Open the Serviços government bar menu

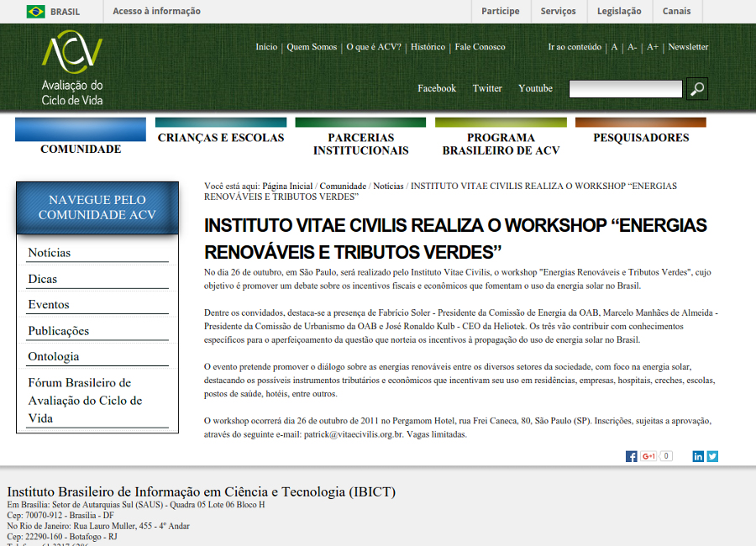point(558,11)
